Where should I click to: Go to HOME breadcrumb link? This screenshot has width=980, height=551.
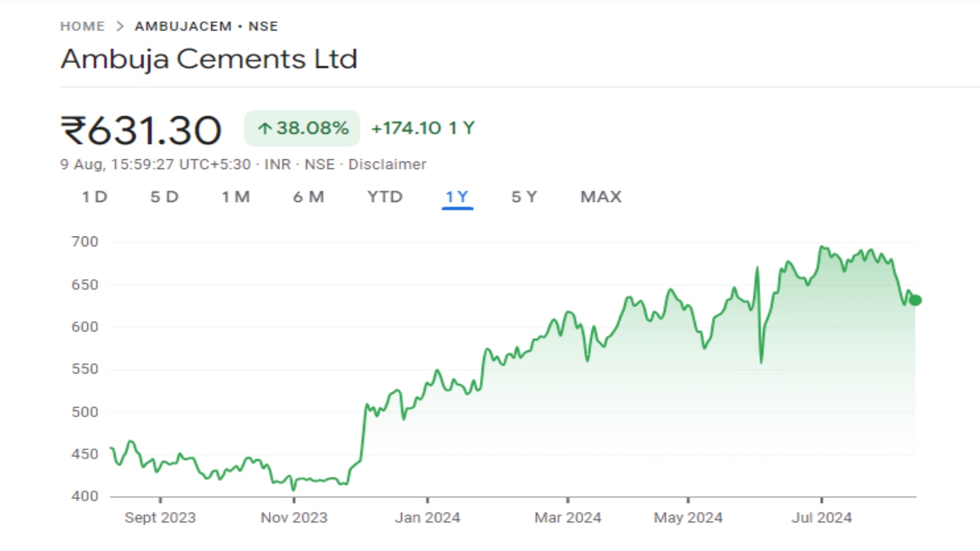[x=83, y=26]
